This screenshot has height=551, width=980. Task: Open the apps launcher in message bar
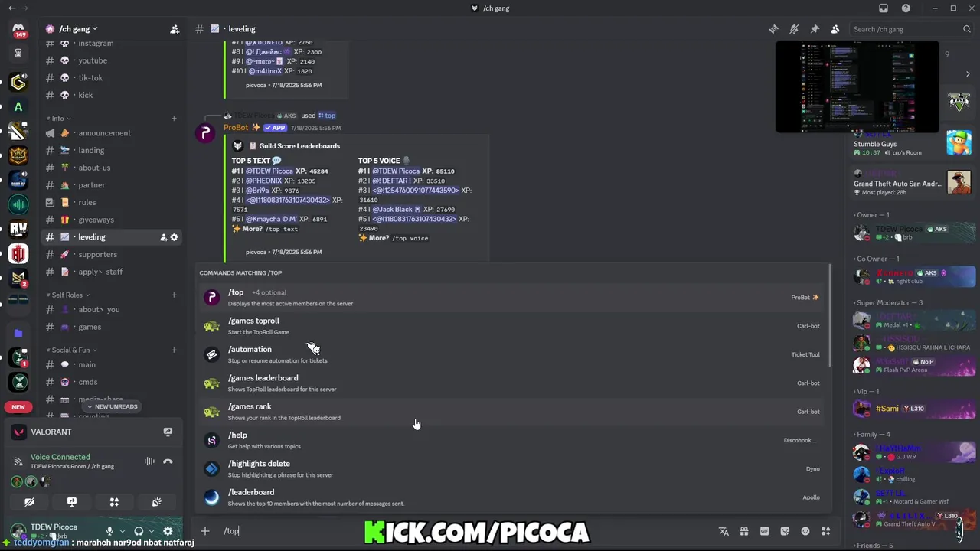825,531
